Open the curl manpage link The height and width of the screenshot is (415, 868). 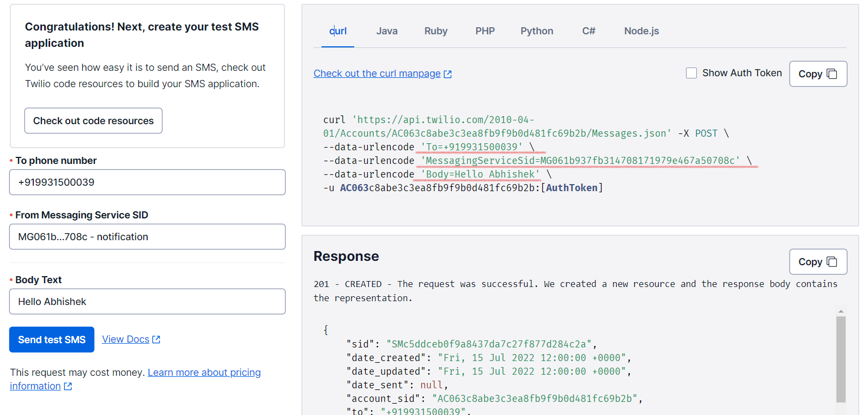[x=377, y=74]
